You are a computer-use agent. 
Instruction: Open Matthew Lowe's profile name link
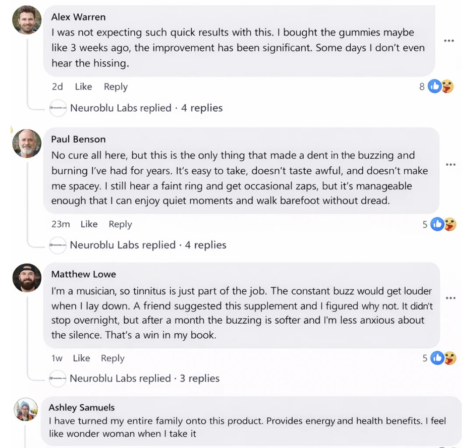tap(84, 274)
